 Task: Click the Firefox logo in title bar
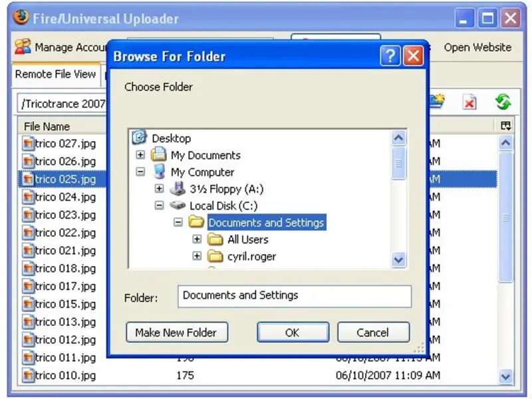(x=21, y=17)
